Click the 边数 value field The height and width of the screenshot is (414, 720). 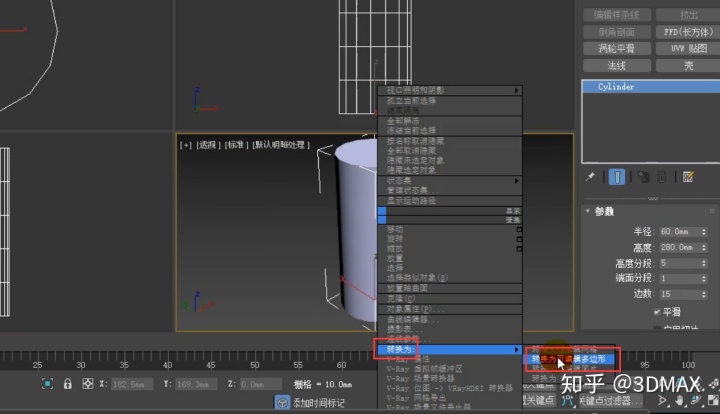coord(680,294)
